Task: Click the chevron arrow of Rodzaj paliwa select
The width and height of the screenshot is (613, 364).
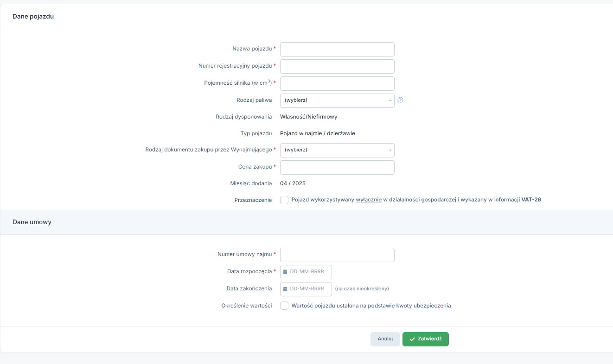Action: click(x=390, y=100)
